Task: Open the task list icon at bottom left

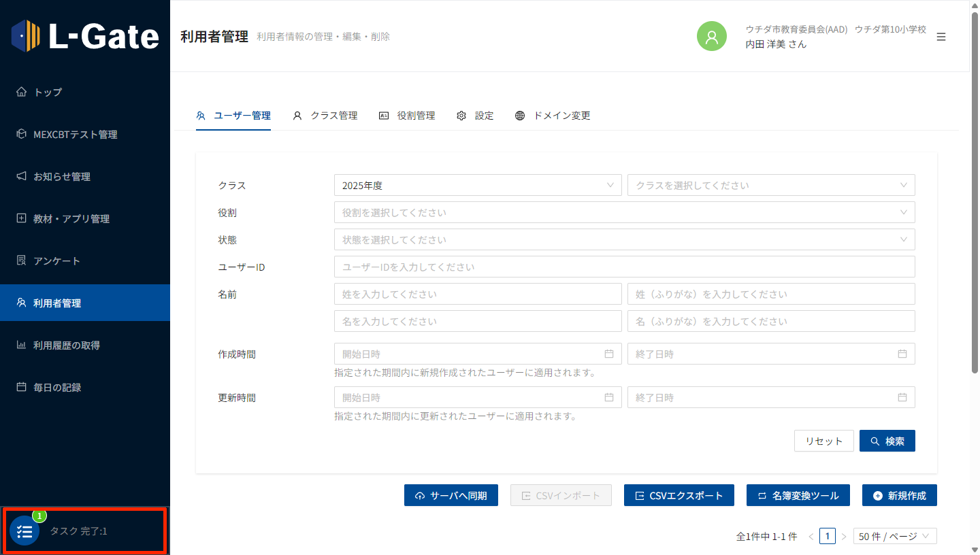Action: pyautogui.click(x=24, y=531)
